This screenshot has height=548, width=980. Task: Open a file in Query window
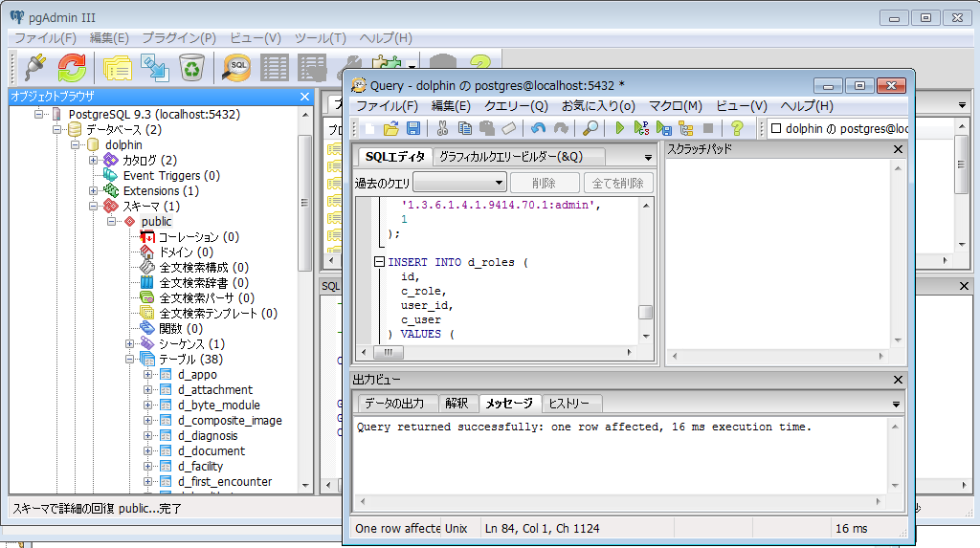[391, 129]
